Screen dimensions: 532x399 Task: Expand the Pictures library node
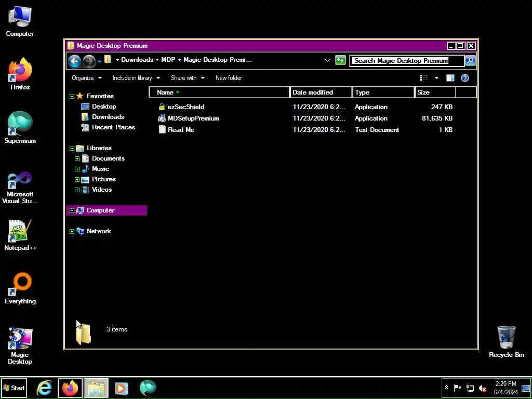point(77,179)
